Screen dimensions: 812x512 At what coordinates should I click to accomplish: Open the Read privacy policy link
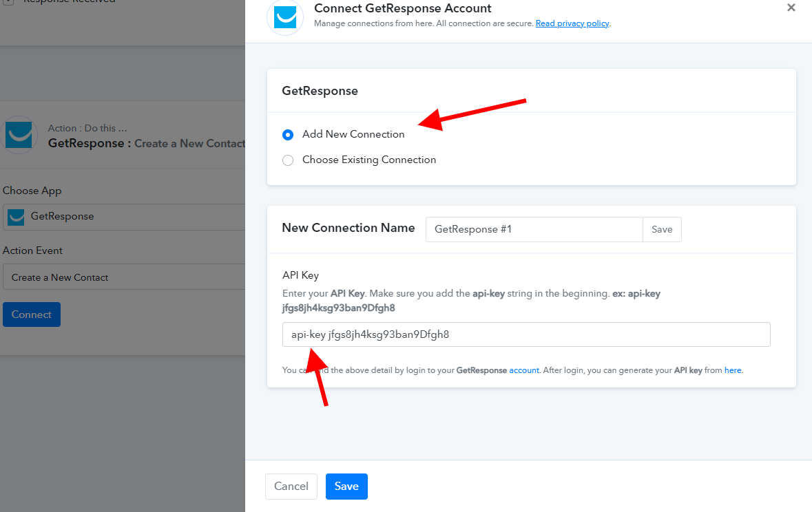(572, 23)
